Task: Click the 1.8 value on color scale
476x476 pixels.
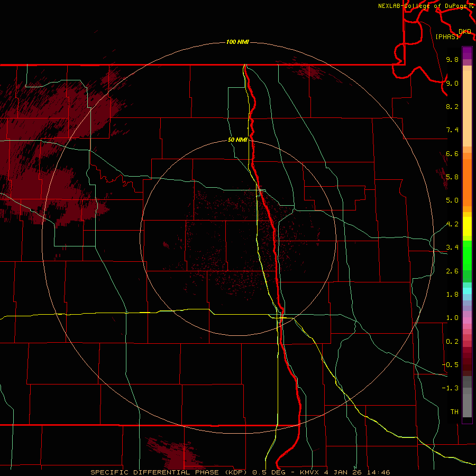Action: coord(452,295)
